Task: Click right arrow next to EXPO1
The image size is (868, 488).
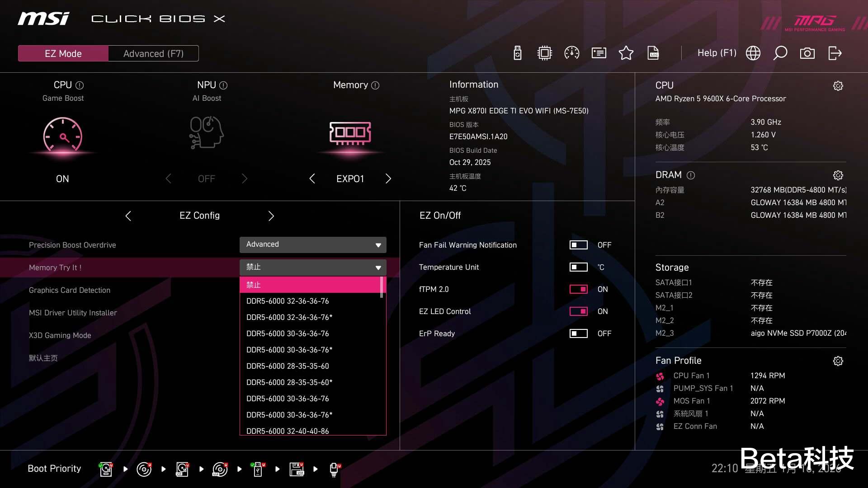Action: click(x=388, y=179)
